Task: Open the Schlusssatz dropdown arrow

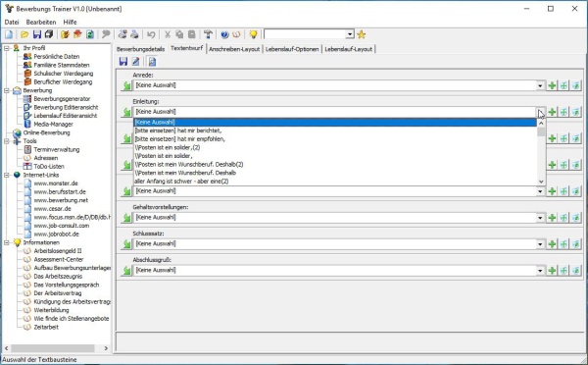Action: [540, 244]
